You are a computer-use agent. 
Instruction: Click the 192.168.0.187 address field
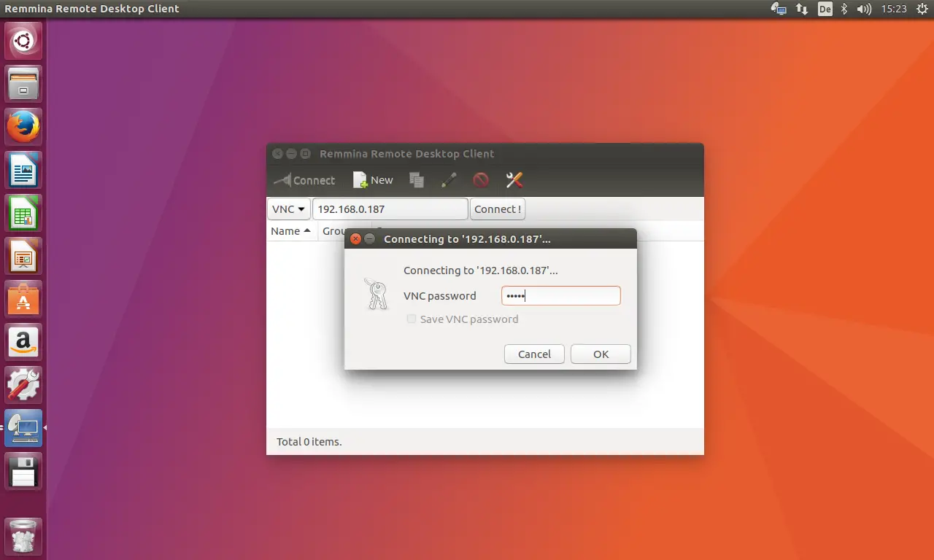tap(390, 209)
